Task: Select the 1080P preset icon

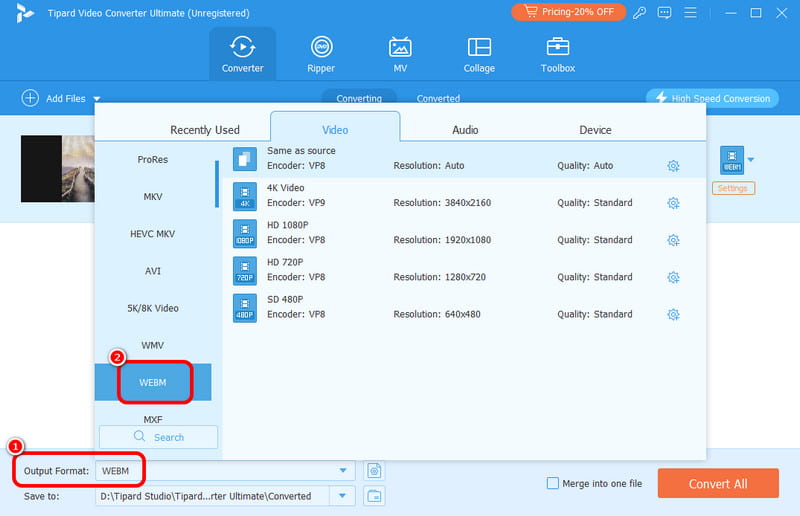Action: pyautogui.click(x=245, y=234)
